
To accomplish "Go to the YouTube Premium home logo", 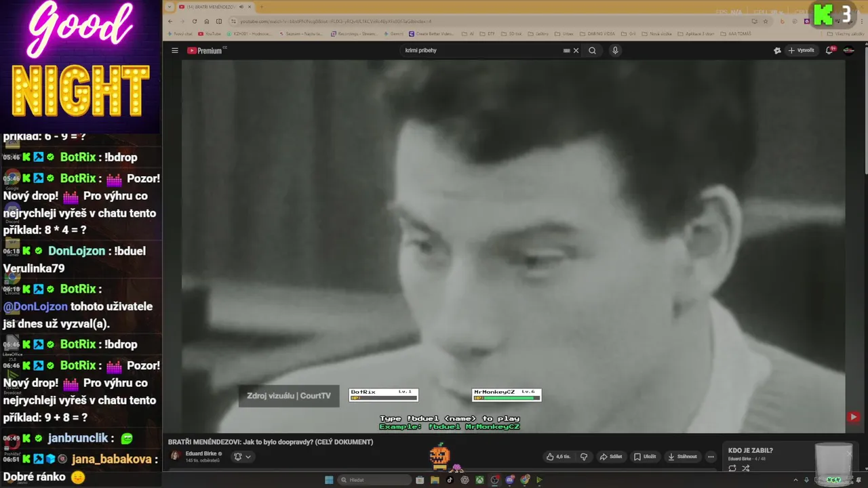I will pyautogui.click(x=206, y=51).
